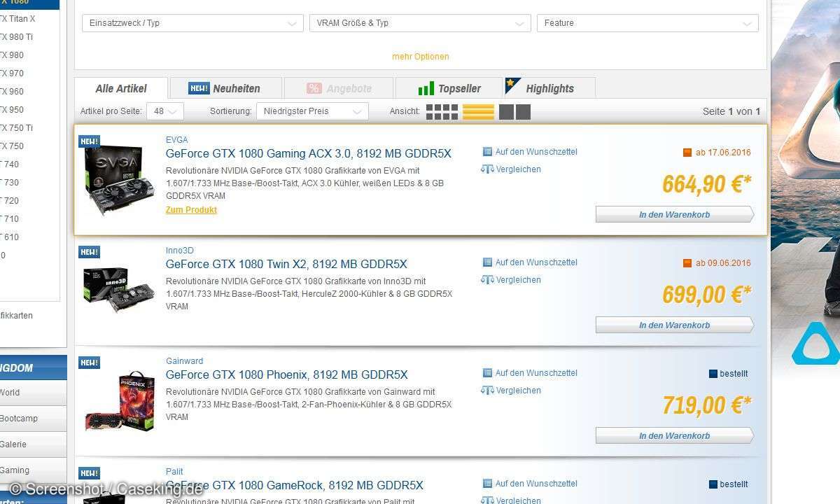The height and width of the screenshot is (504, 840).
Task: Switch to Neuheiten tab
Action: pos(226,88)
